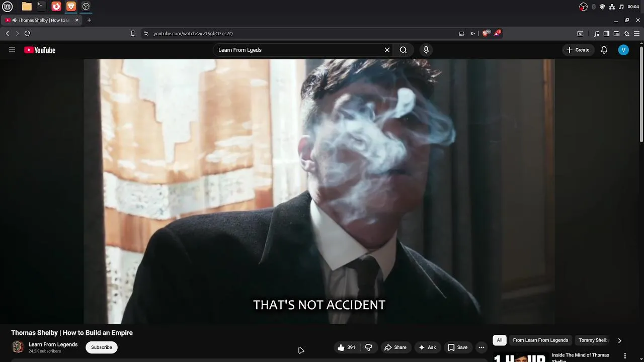The height and width of the screenshot is (362, 644).
Task: Click the video player to pause
Action: coord(319,191)
